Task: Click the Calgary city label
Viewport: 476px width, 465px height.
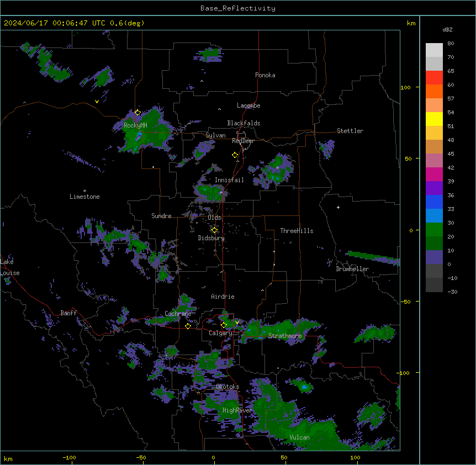Action: [221, 333]
